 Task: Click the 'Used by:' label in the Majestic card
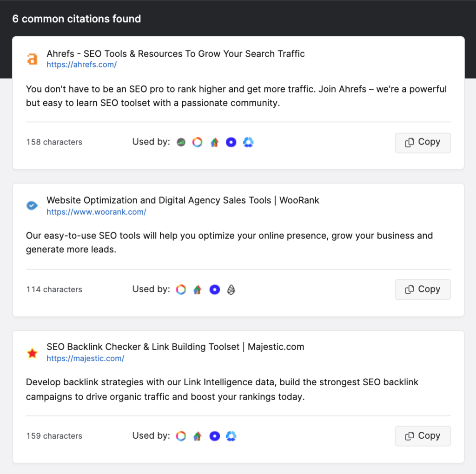pos(151,436)
